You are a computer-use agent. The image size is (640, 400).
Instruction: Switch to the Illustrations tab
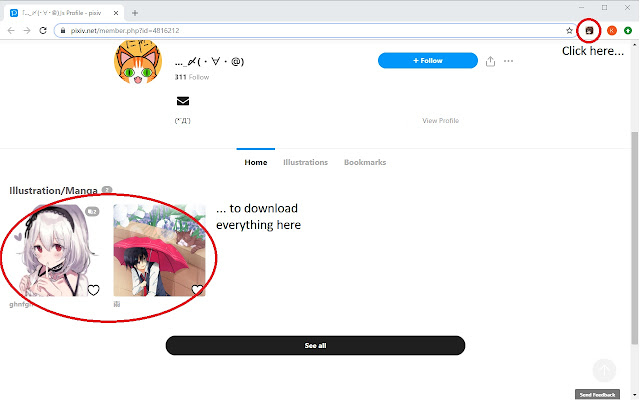[305, 162]
